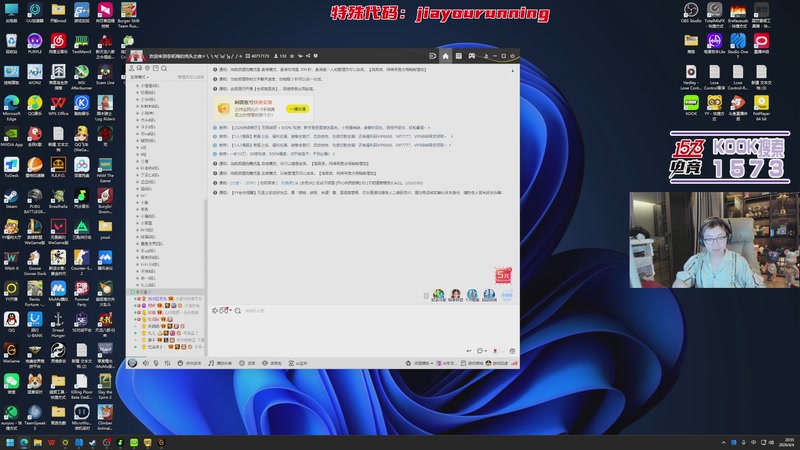
Task: Open the equalizer sliders icon in bottom bar
Action: pyautogui.click(x=167, y=363)
